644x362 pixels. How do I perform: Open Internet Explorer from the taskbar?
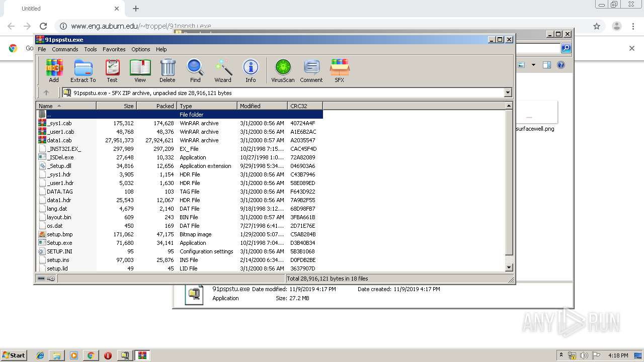click(x=40, y=355)
